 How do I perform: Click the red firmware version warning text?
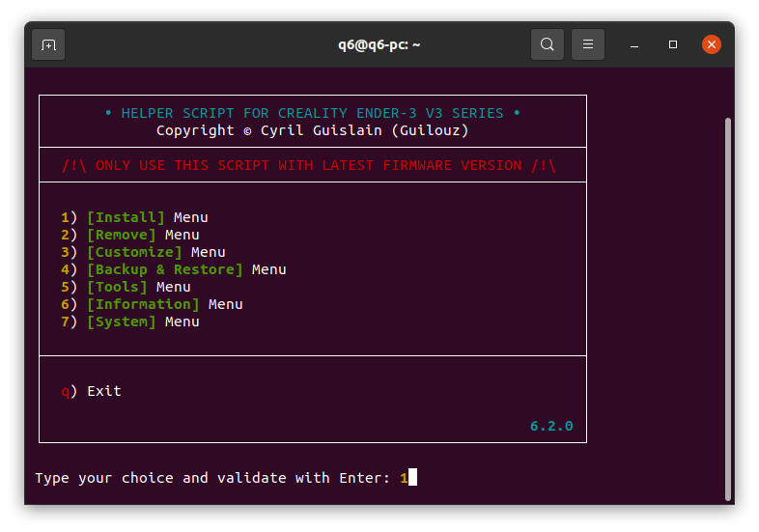point(309,165)
